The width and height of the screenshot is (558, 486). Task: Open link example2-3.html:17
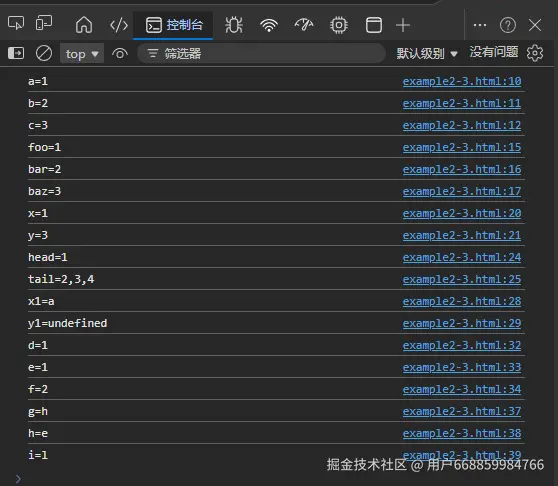tap(462, 191)
